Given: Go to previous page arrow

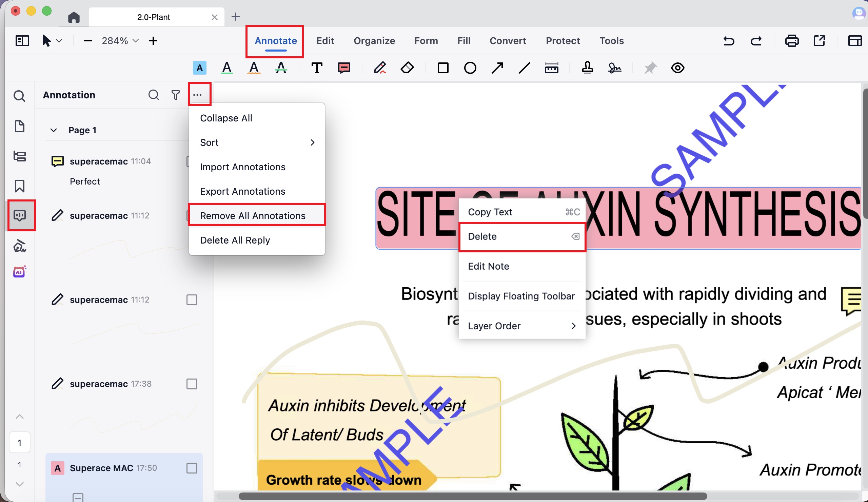Looking at the screenshot, I should (x=20, y=417).
